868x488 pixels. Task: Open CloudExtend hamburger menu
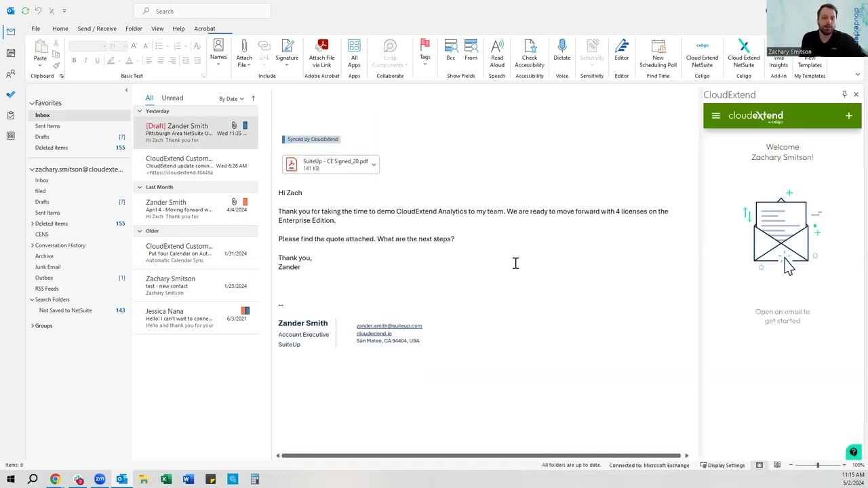coord(716,116)
